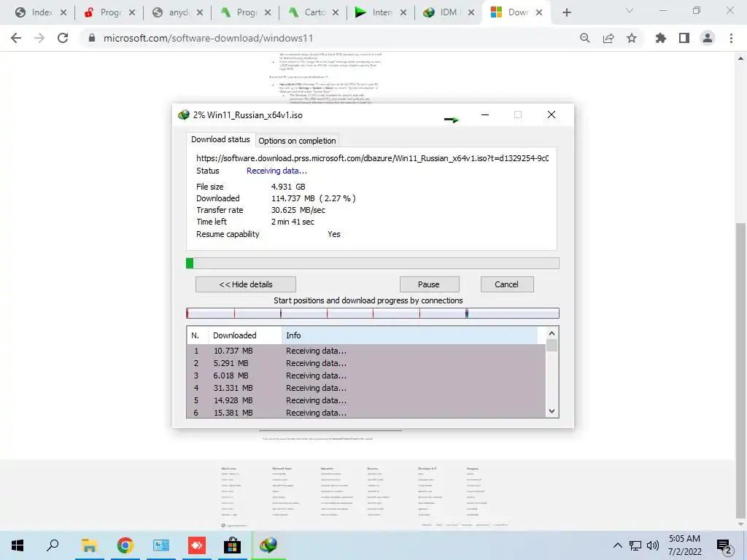Open Windows taskbar search
Screen dimensions: 747x560
53,545
